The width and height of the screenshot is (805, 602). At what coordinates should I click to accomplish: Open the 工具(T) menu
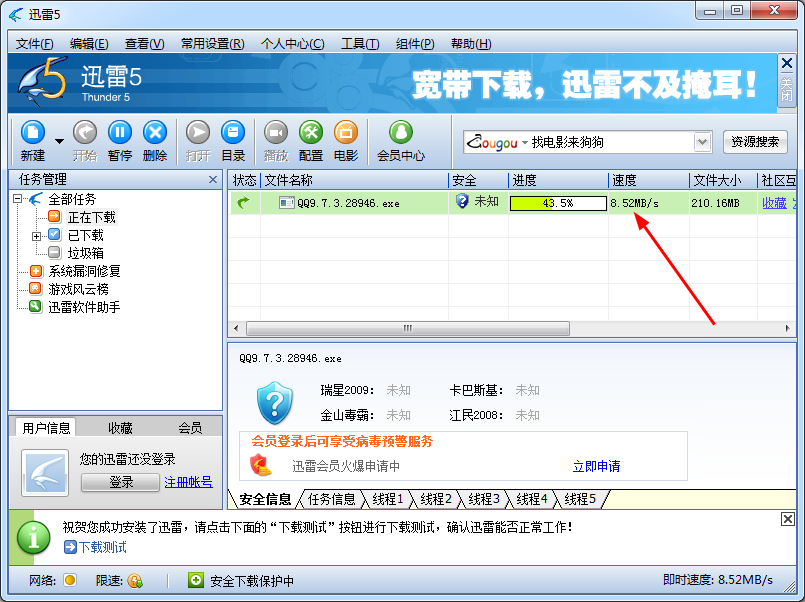(x=360, y=44)
